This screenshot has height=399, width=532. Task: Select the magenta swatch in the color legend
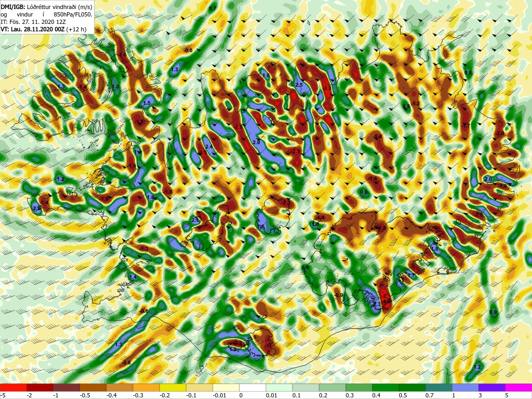[518, 387]
